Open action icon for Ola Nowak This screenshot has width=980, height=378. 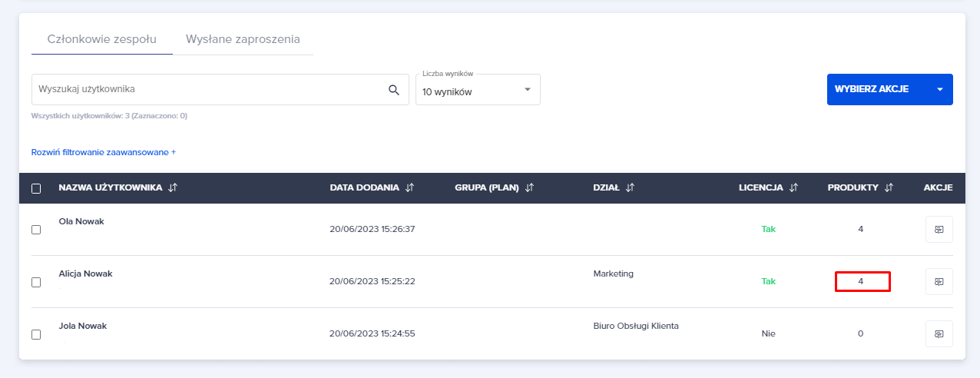tap(939, 229)
